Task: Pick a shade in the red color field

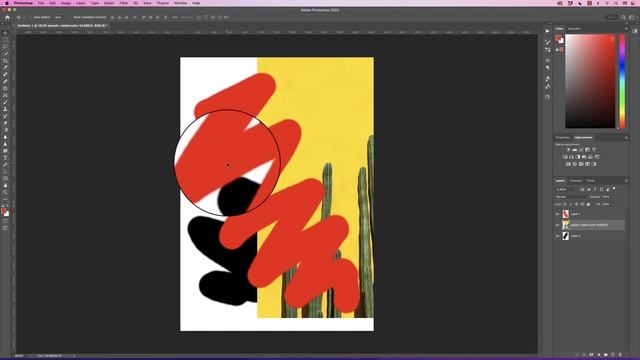Action: pyautogui.click(x=590, y=81)
